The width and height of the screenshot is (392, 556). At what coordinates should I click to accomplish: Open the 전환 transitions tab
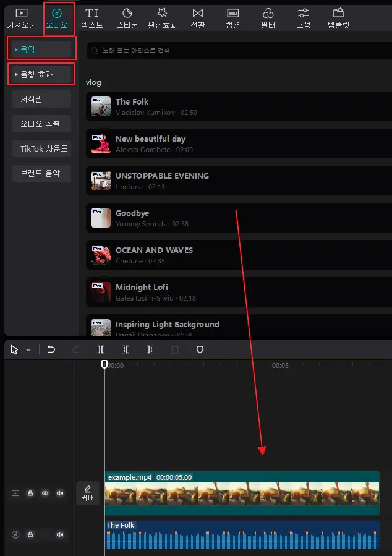coord(197,19)
